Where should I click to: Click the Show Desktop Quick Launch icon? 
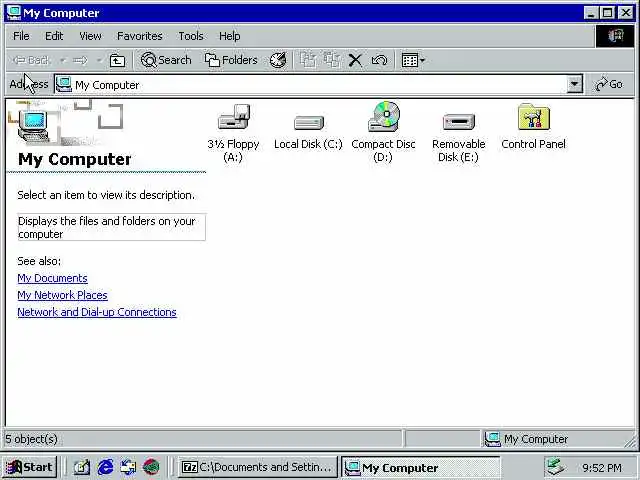(x=82, y=467)
